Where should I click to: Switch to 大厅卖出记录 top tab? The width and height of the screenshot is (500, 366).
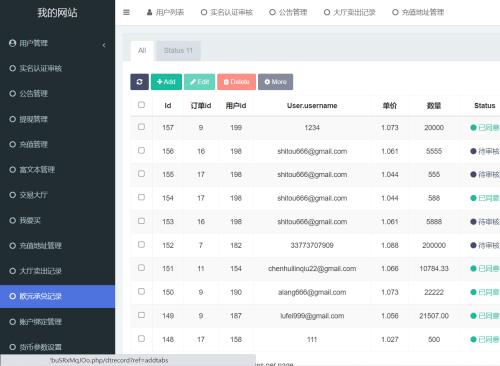coord(350,12)
